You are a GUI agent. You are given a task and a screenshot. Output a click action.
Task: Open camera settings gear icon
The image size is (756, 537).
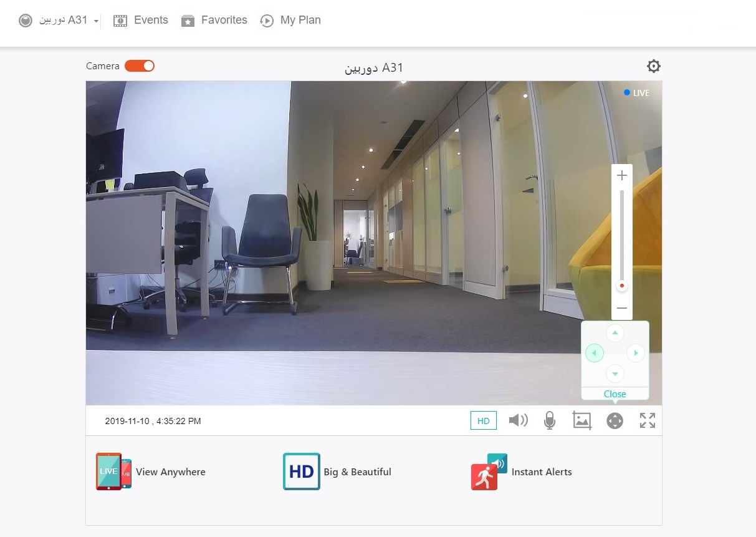point(653,66)
